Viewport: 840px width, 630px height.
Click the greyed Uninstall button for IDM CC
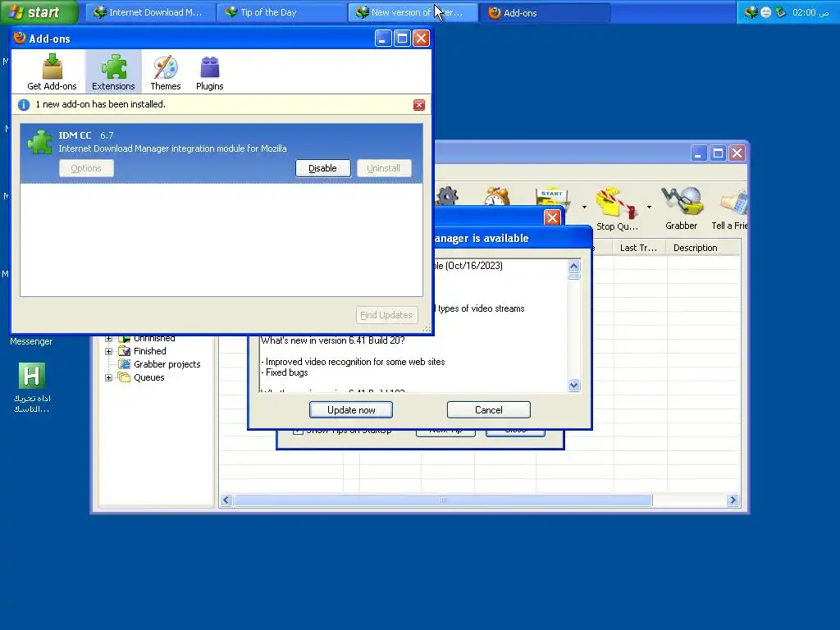[x=384, y=168]
